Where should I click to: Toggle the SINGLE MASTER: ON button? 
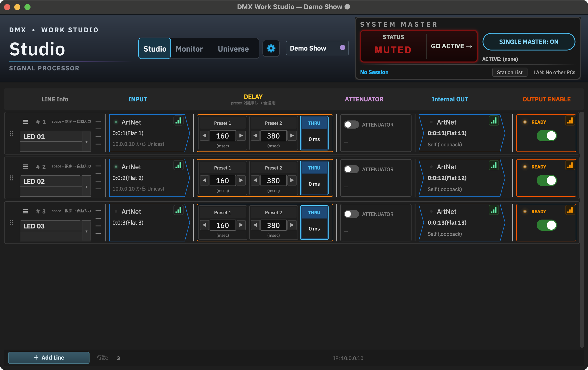[x=529, y=42]
